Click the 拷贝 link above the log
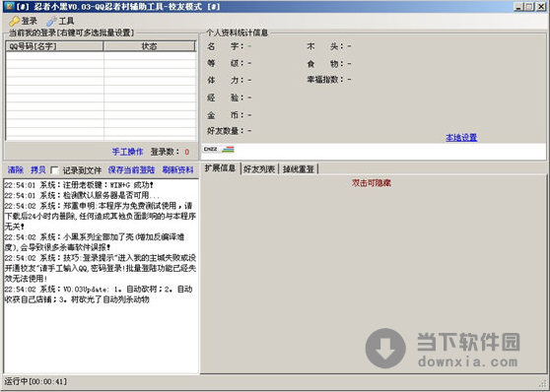 (x=38, y=170)
